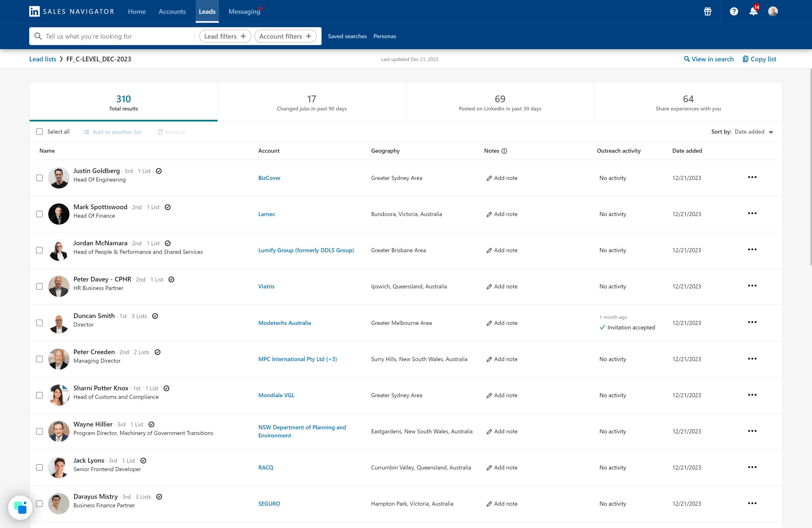Click saved-lead check icon beside Duncan Smith
Viewport: 812px width, 528px height.
(155, 316)
